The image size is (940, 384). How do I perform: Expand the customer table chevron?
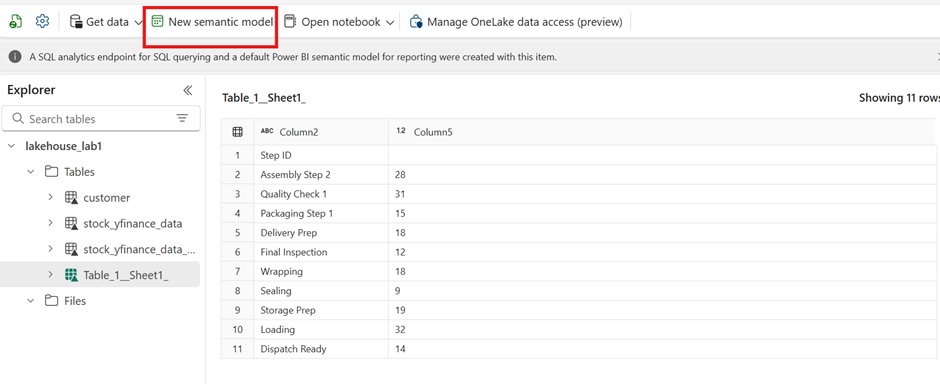[x=50, y=198]
